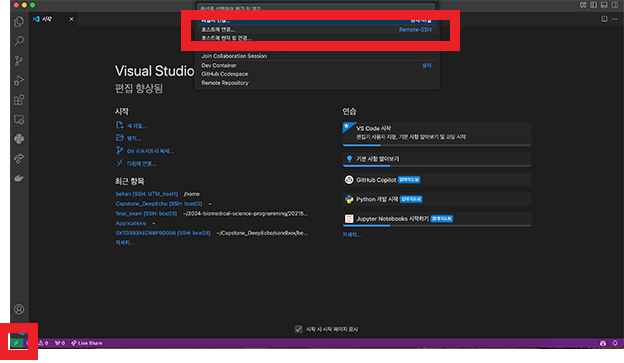
Task: Open the warnings count in the status bar
Action: point(43,343)
